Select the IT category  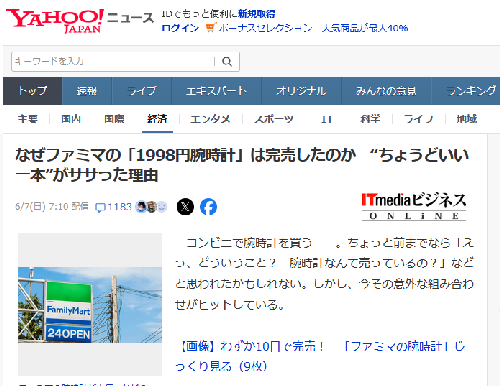pyautogui.click(x=326, y=119)
